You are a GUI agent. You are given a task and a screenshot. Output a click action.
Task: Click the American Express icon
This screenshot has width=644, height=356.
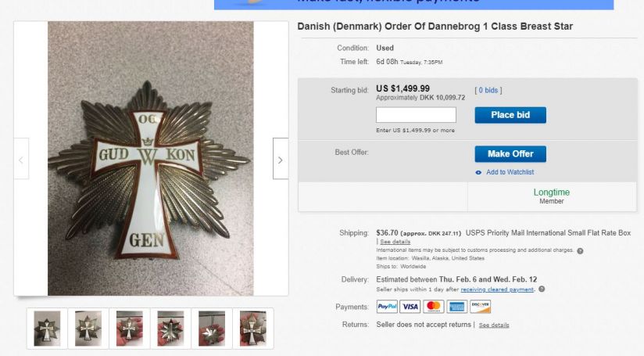457,307
